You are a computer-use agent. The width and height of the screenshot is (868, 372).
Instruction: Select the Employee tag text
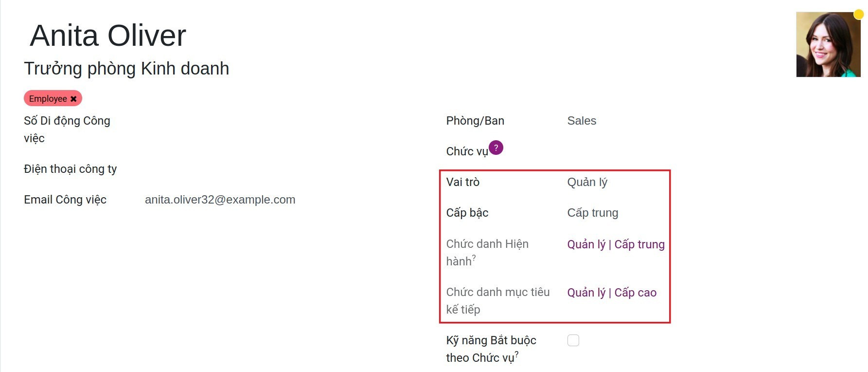coord(48,99)
